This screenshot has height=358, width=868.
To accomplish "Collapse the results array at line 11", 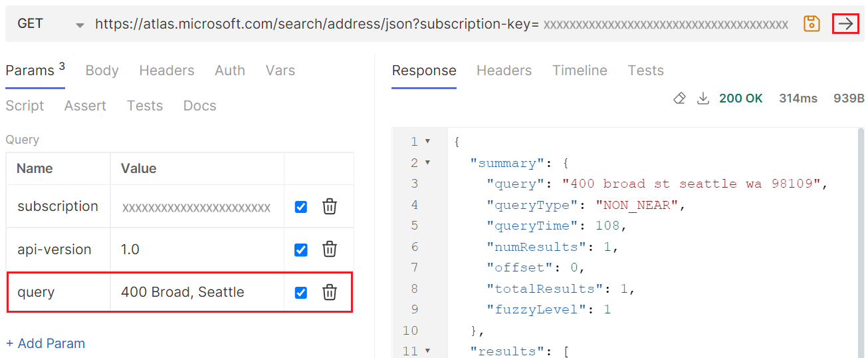I will (427, 351).
